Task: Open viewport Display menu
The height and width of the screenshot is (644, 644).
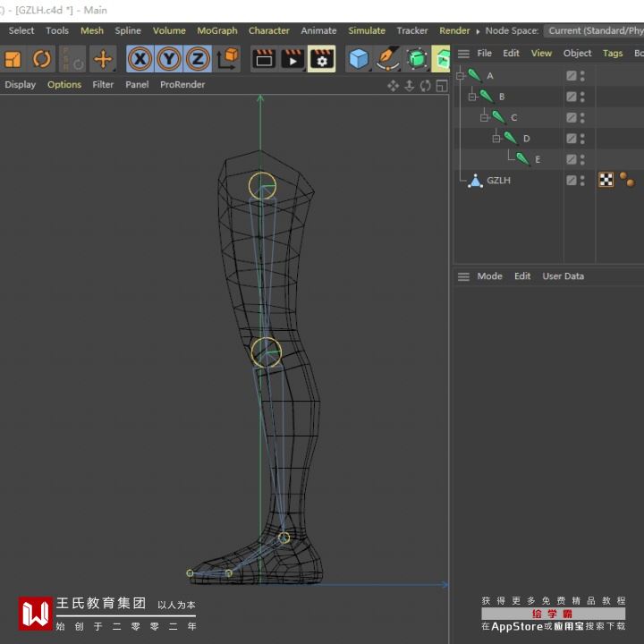Action: point(20,85)
